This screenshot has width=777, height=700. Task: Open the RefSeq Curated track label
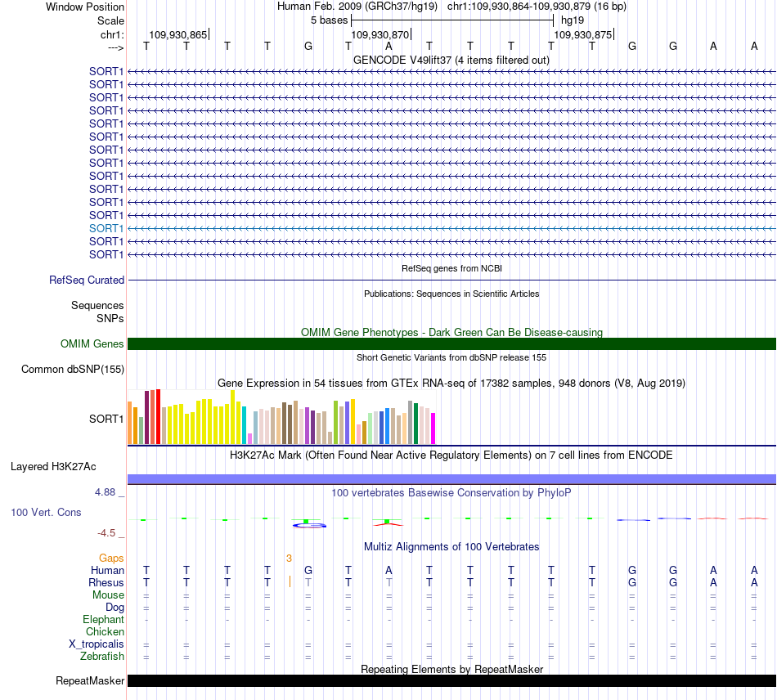pyautogui.click(x=87, y=280)
